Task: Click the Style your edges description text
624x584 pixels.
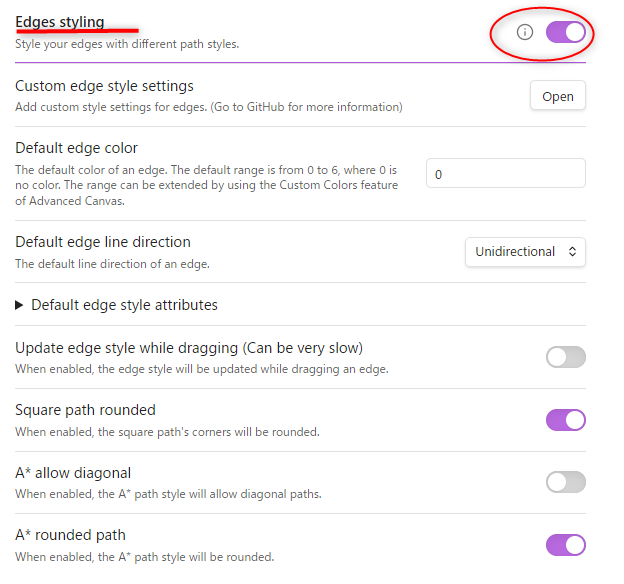Action: [x=126, y=44]
